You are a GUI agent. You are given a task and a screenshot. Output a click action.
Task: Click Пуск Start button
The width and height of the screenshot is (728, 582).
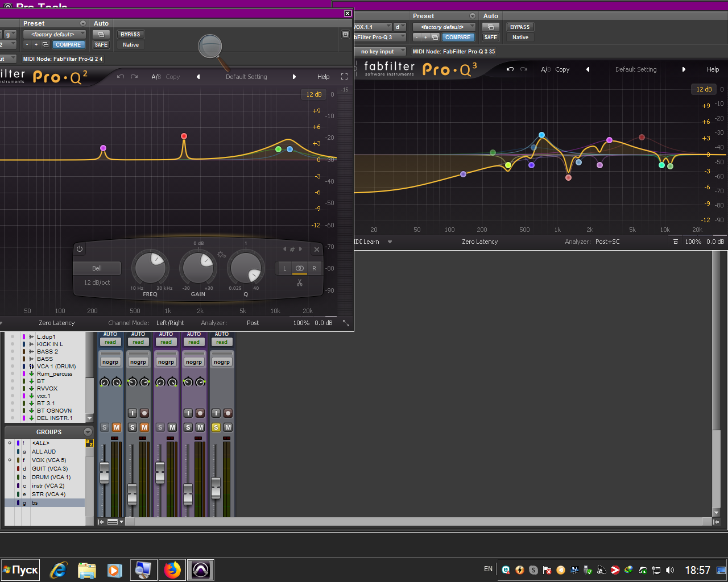click(x=20, y=570)
